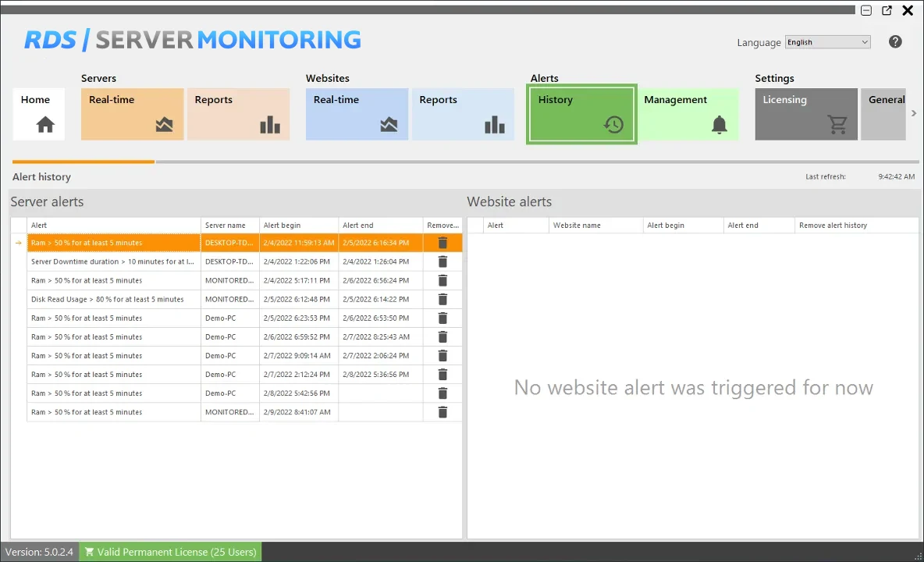Screen dimensions: 924x562
Task: Open the Language dropdown
Action: point(827,42)
